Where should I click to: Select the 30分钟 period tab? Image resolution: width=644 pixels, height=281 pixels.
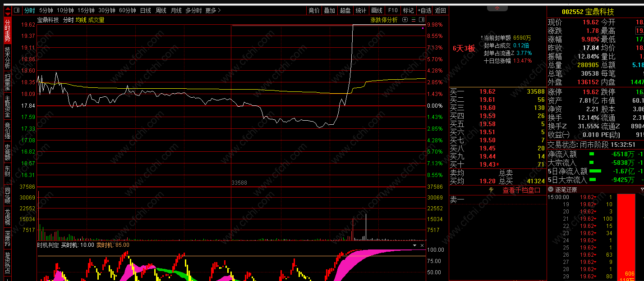pos(107,10)
